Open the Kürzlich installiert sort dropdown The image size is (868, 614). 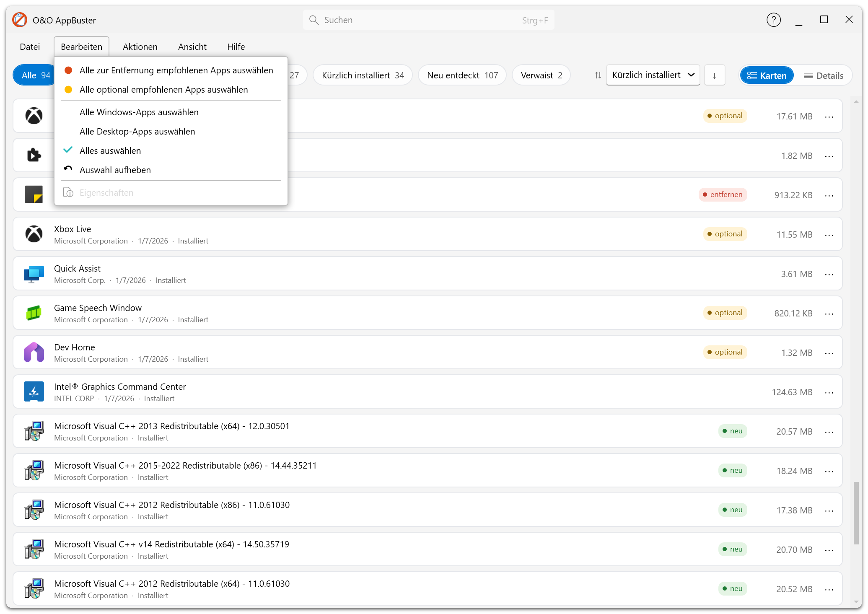coord(653,75)
